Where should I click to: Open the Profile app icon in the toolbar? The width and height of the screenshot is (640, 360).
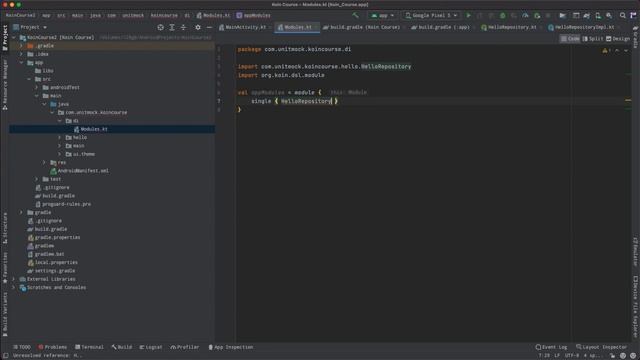click(525, 16)
